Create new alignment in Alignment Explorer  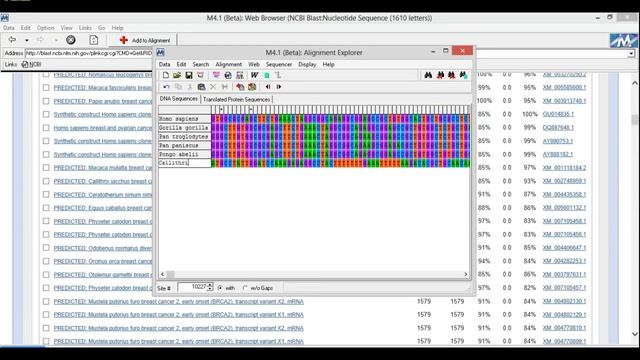coord(165,75)
